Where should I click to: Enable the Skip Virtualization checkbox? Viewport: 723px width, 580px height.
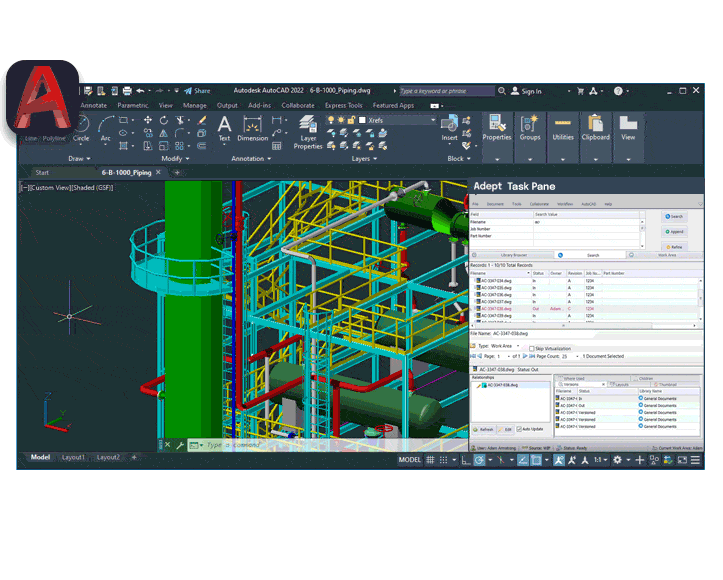click(532, 349)
